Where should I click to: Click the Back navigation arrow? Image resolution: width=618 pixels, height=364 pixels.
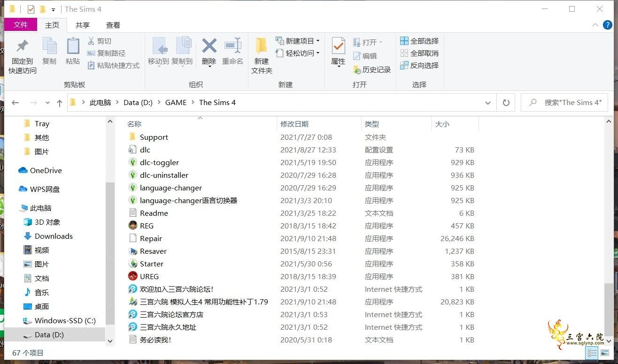pos(15,103)
